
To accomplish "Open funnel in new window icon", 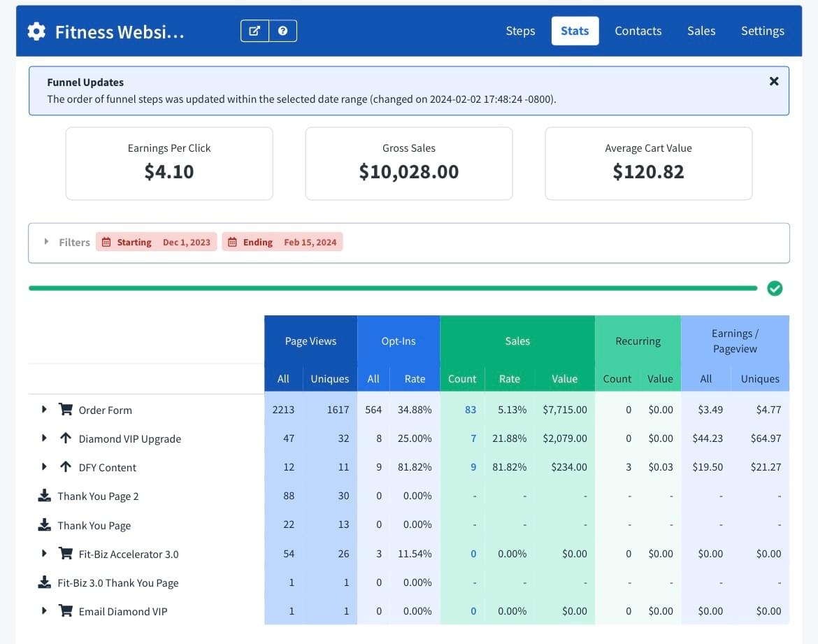I will [255, 31].
